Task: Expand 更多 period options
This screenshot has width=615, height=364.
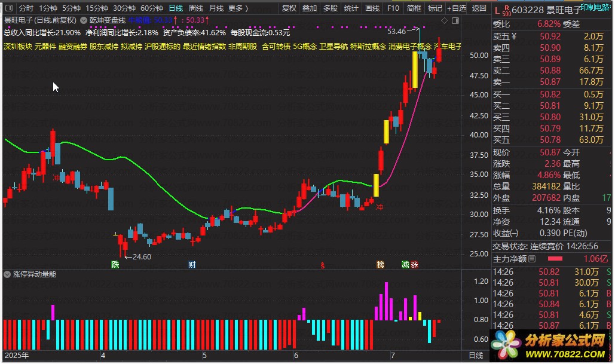Action: (238, 8)
